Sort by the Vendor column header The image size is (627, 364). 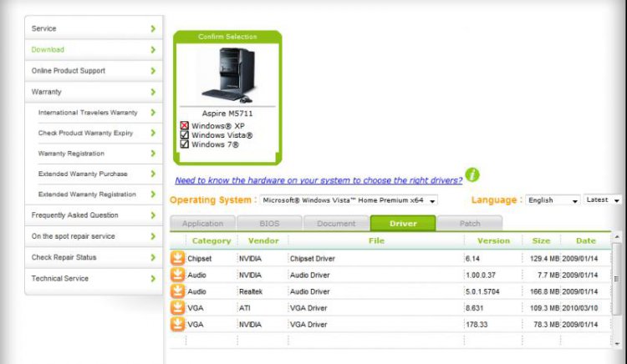(263, 240)
